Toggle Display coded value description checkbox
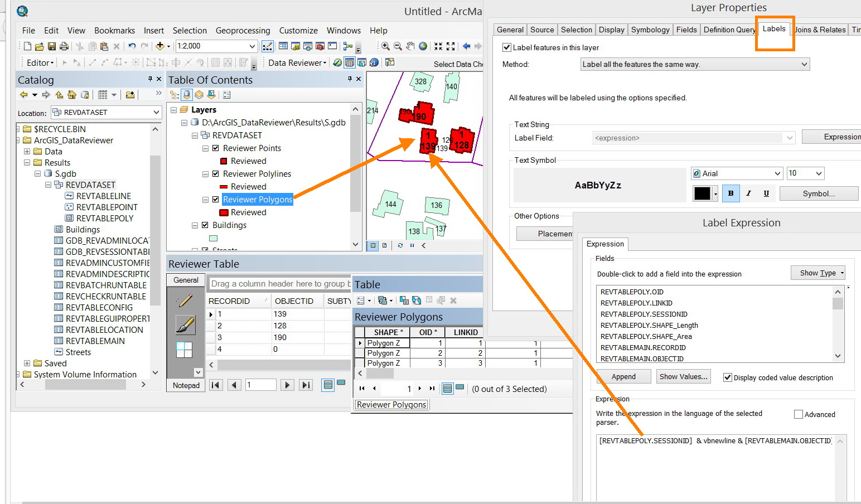861x504 pixels. (x=728, y=377)
